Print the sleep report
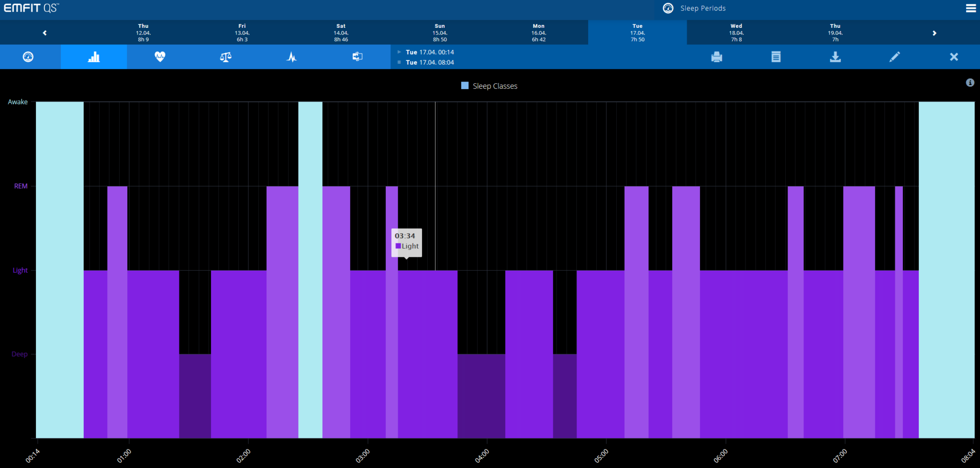 [717, 57]
